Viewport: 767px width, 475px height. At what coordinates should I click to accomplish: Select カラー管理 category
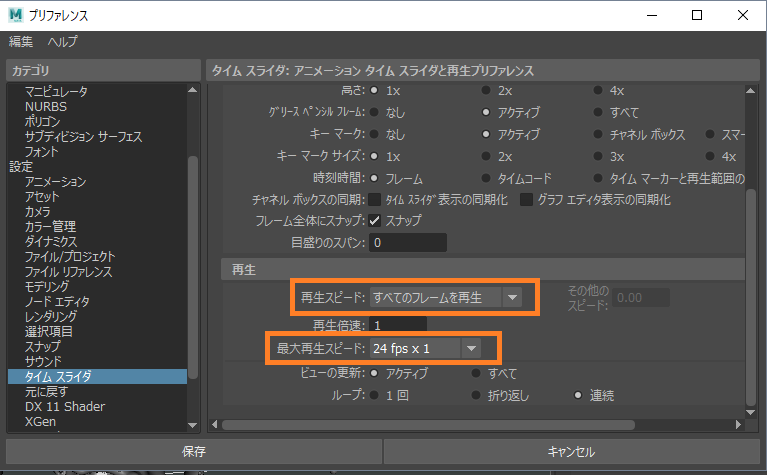50,226
